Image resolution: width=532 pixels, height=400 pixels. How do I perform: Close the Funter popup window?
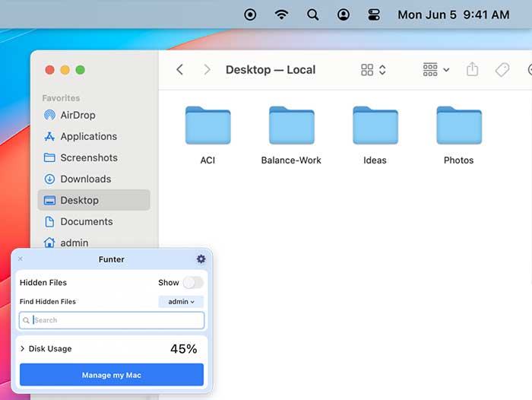21,259
